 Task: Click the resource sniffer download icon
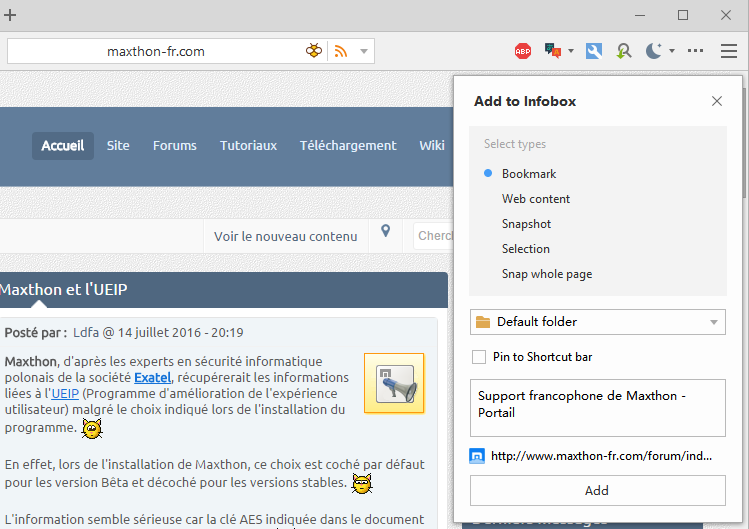623,51
